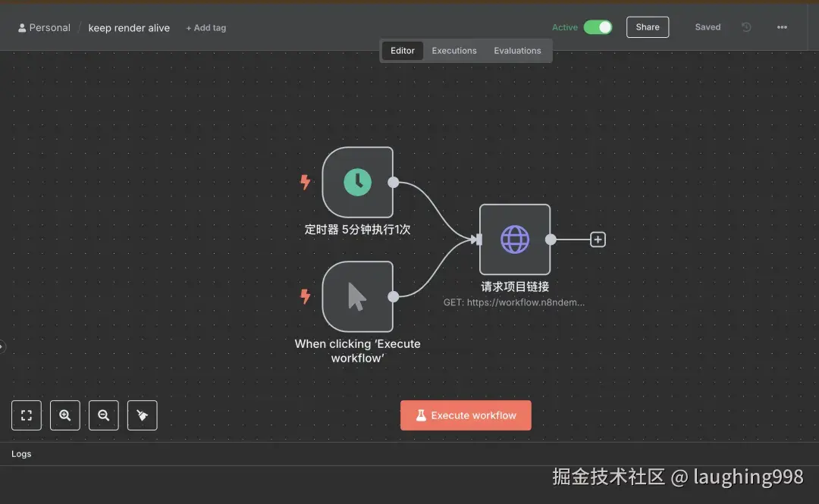
Task: Click the keep render alive workflow title
Action: [129, 27]
